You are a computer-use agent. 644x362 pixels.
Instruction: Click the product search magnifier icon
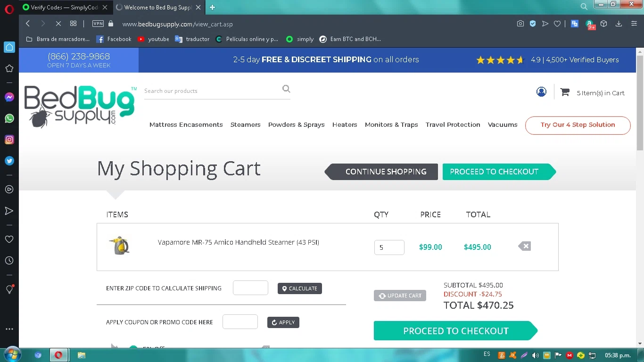(x=286, y=89)
